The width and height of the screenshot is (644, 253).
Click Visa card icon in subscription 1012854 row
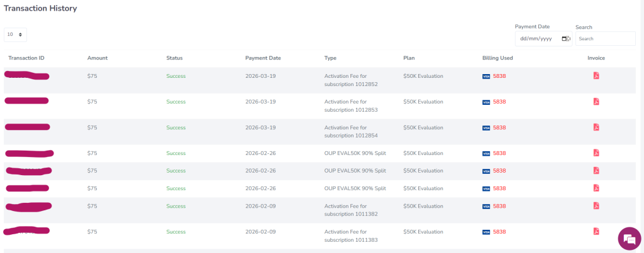click(x=486, y=128)
